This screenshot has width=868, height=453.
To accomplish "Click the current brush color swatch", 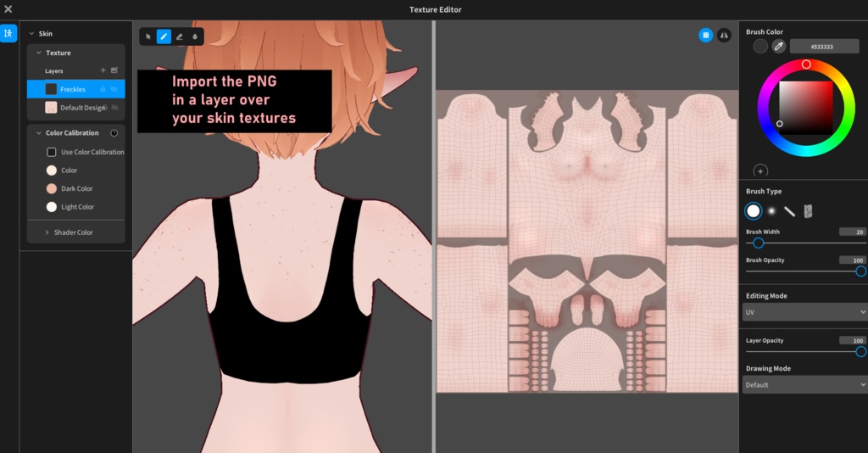I will pos(760,47).
